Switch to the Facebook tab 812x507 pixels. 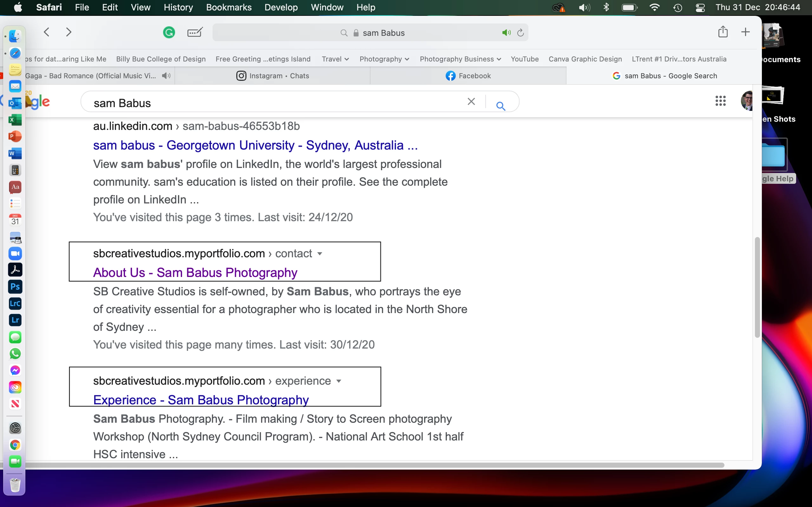[468, 76]
